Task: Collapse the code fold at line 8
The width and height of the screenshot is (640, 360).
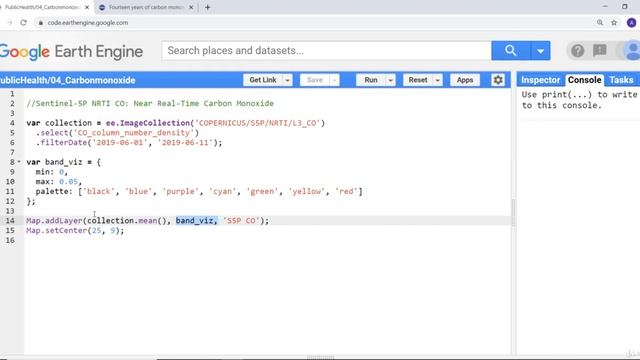Action: click(x=19, y=162)
